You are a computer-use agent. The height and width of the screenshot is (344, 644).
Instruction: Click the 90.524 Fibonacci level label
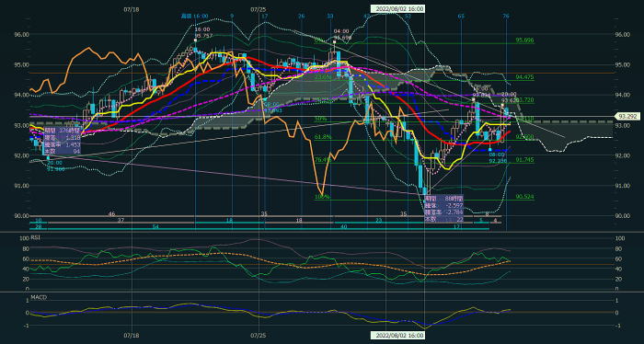tap(524, 197)
